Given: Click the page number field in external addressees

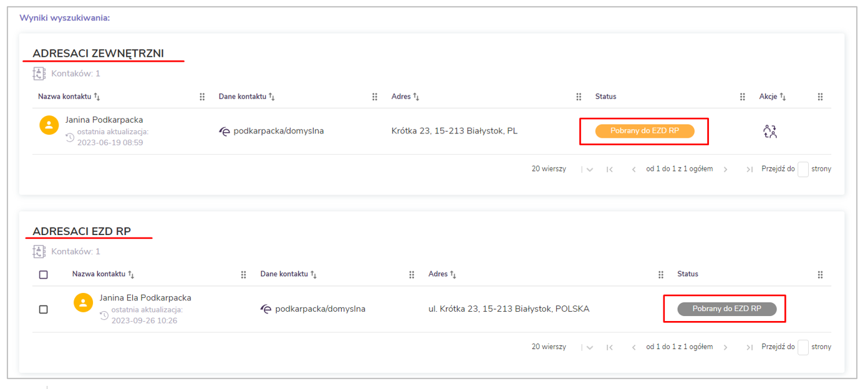Looking at the screenshot, I should (803, 169).
